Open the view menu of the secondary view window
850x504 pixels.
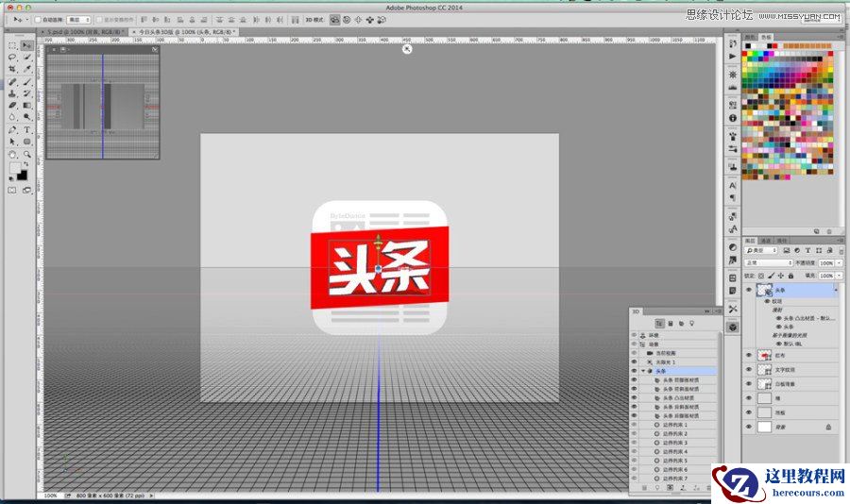63,49
